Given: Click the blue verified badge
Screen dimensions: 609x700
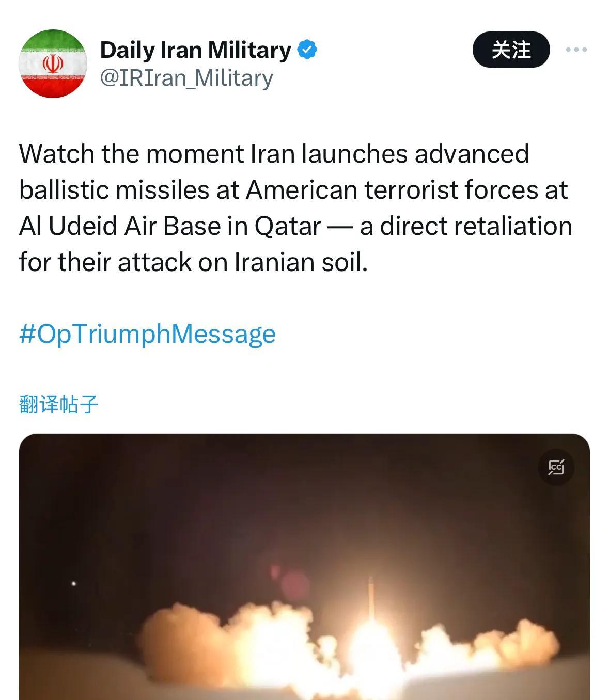Looking at the screenshot, I should coord(308,50).
